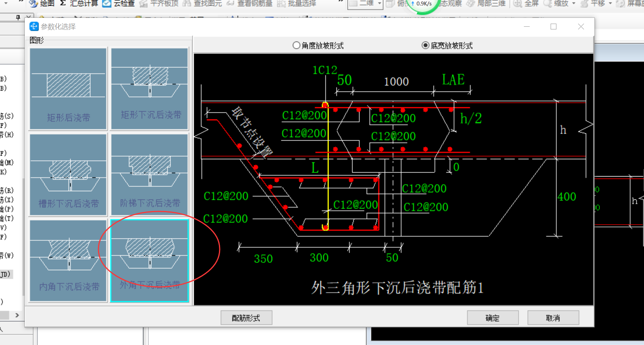Click the 平齐板顶 toolbar icon
Screen dimensions: 644x345
(144, 3)
